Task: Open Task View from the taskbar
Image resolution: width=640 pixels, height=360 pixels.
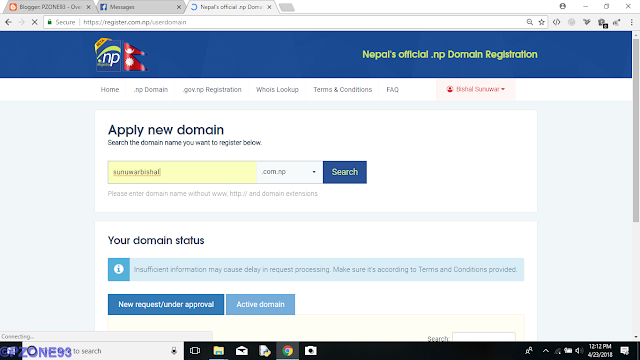Action: (x=195, y=351)
